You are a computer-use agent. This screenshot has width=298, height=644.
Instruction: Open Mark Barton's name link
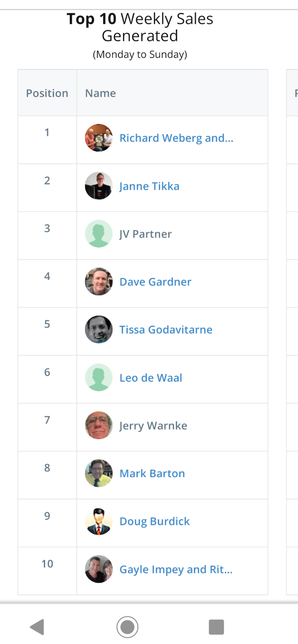pos(152,474)
